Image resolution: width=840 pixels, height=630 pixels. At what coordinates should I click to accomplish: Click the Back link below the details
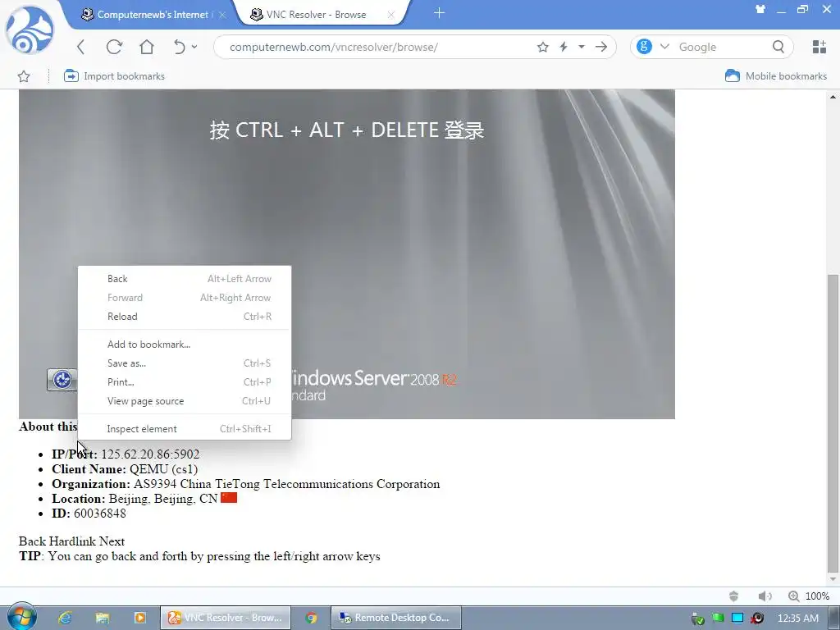(32, 541)
